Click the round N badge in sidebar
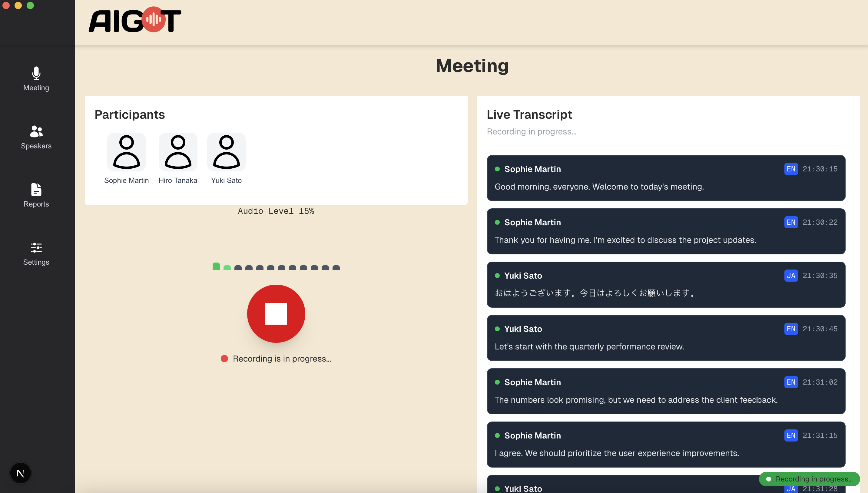 click(x=20, y=473)
